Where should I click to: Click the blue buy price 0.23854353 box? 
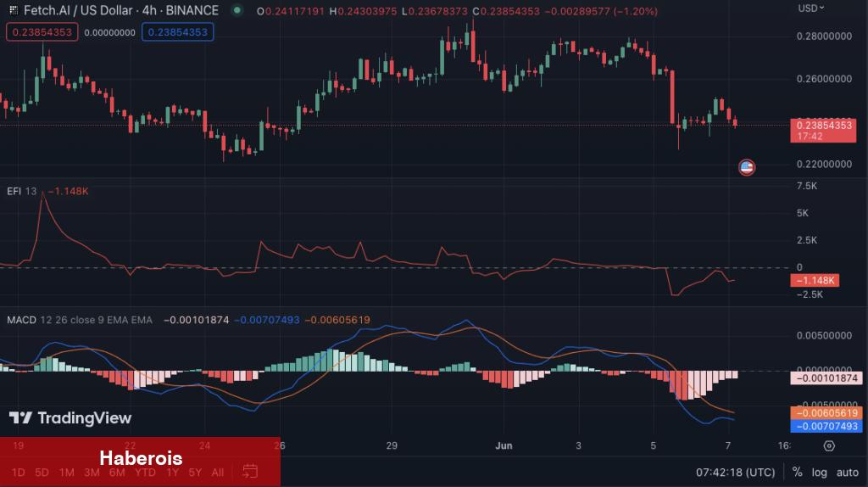[x=178, y=32]
